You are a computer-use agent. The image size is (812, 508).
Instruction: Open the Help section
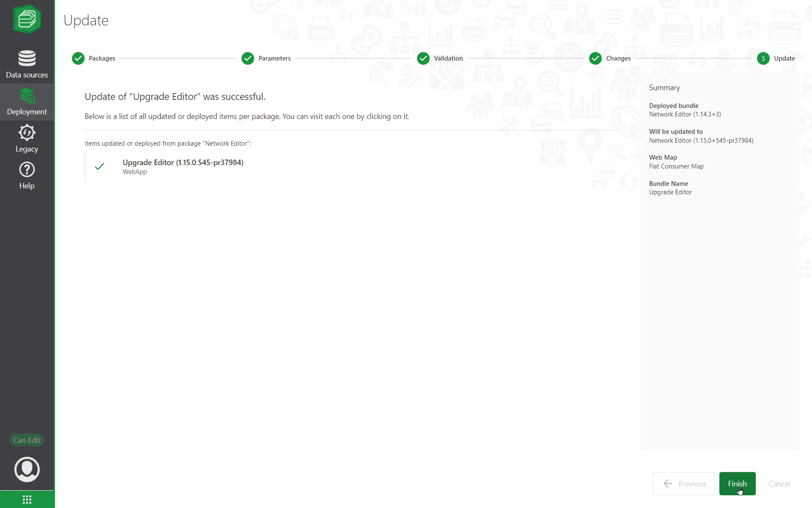click(27, 176)
